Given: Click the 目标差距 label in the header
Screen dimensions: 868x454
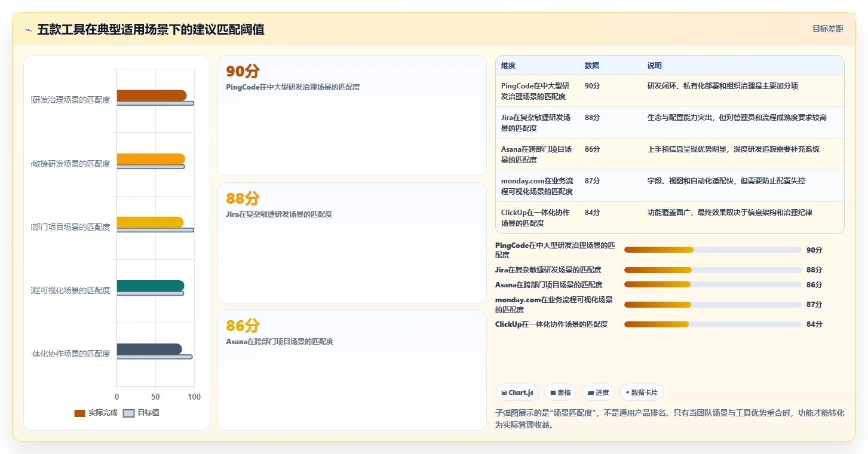Looking at the screenshot, I should click(x=828, y=29).
